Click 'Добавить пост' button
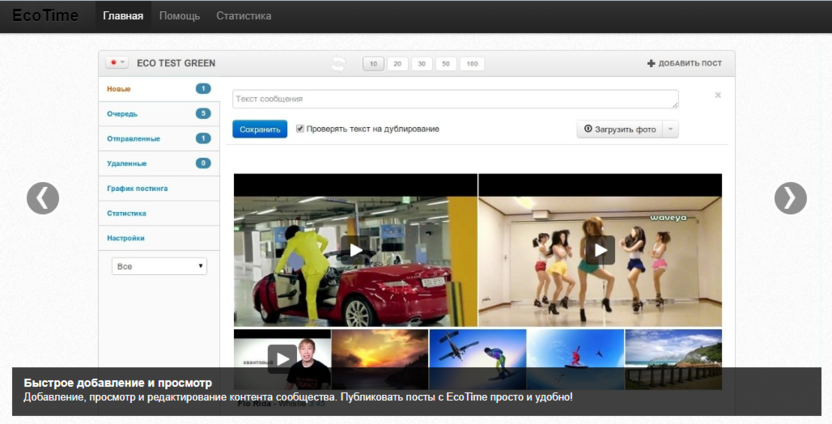 684,64
